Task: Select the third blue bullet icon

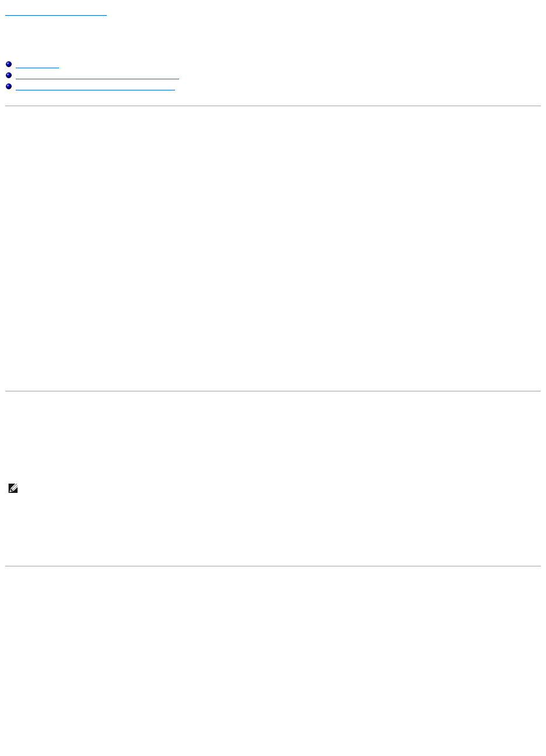Action: click(9, 87)
